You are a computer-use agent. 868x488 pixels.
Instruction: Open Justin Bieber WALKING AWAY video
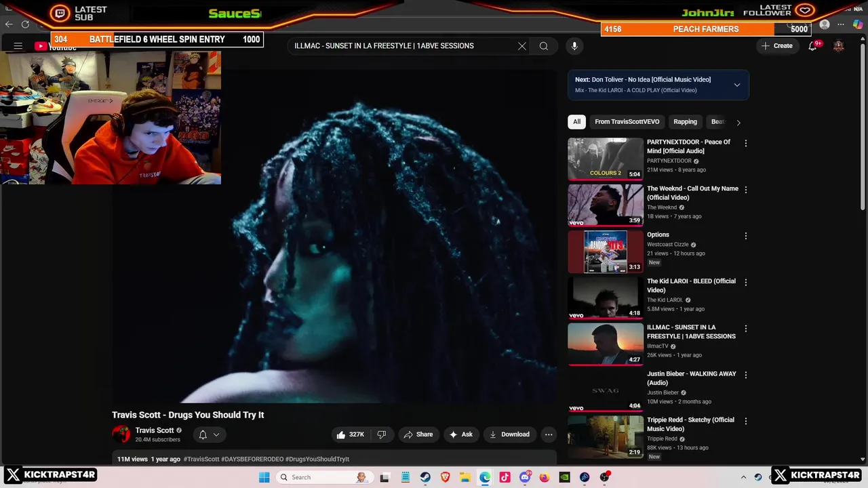click(691, 378)
